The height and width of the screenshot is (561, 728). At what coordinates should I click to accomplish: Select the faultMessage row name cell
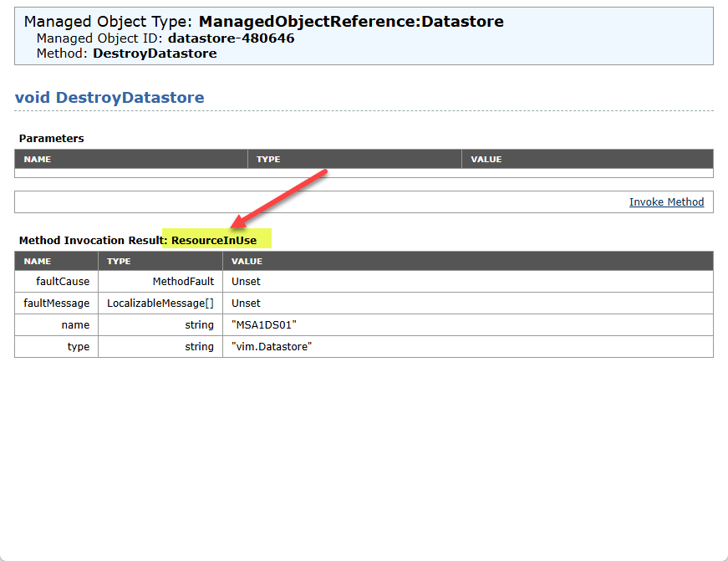[x=58, y=303]
